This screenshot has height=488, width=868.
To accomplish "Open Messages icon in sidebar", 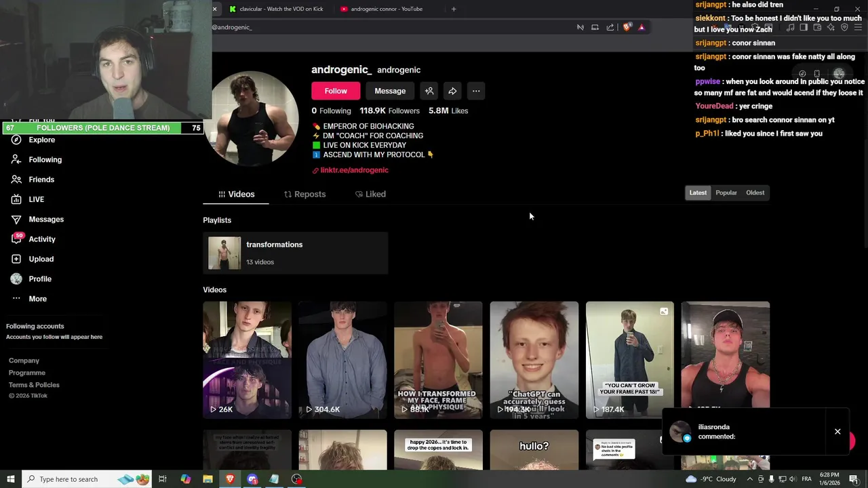I will (x=16, y=219).
